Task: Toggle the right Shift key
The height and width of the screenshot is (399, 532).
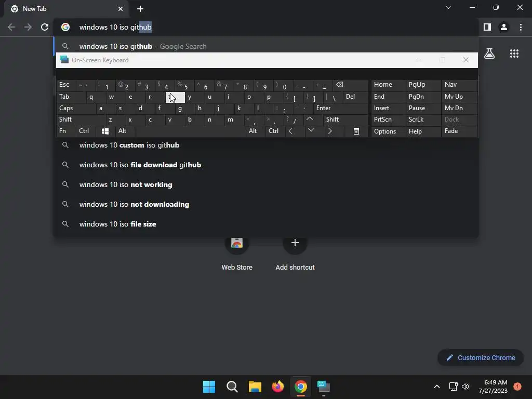Action: coord(345,119)
